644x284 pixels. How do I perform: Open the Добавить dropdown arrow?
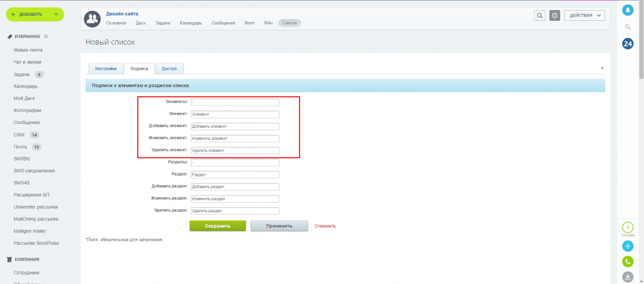(x=56, y=14)
